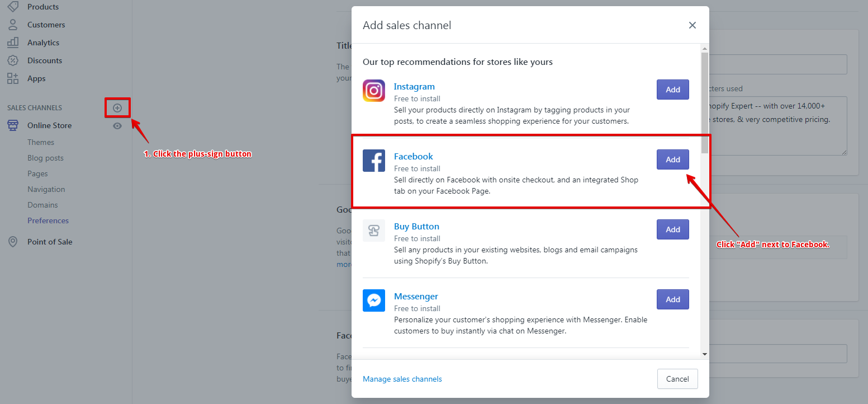Screen dimensions: 868x404
Task: Open Domains under Online Store
Action: click(42, 205)
